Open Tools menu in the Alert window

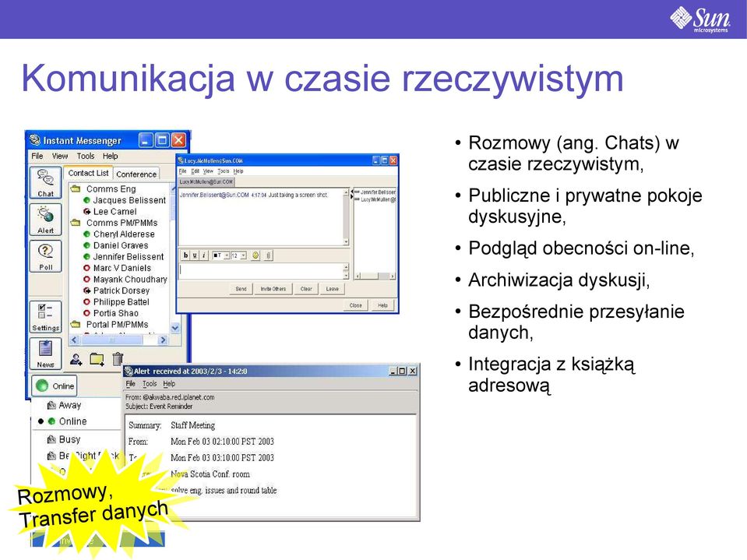pos(149,383)
